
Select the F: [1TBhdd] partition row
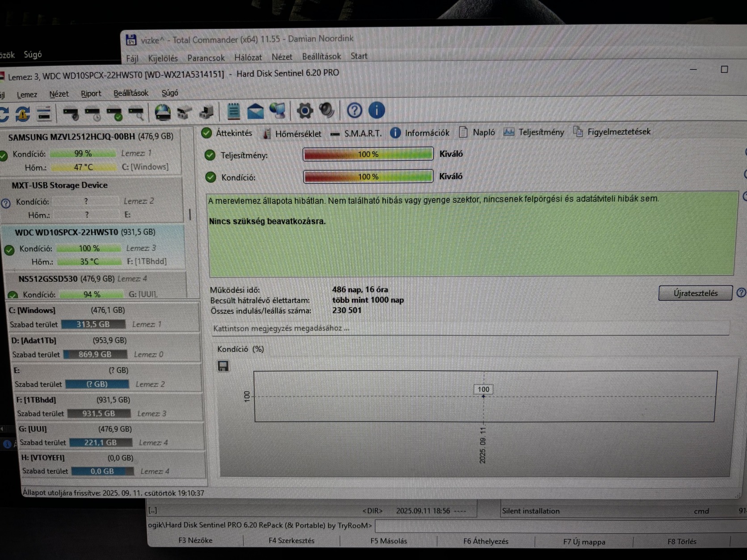coord(109,407)
